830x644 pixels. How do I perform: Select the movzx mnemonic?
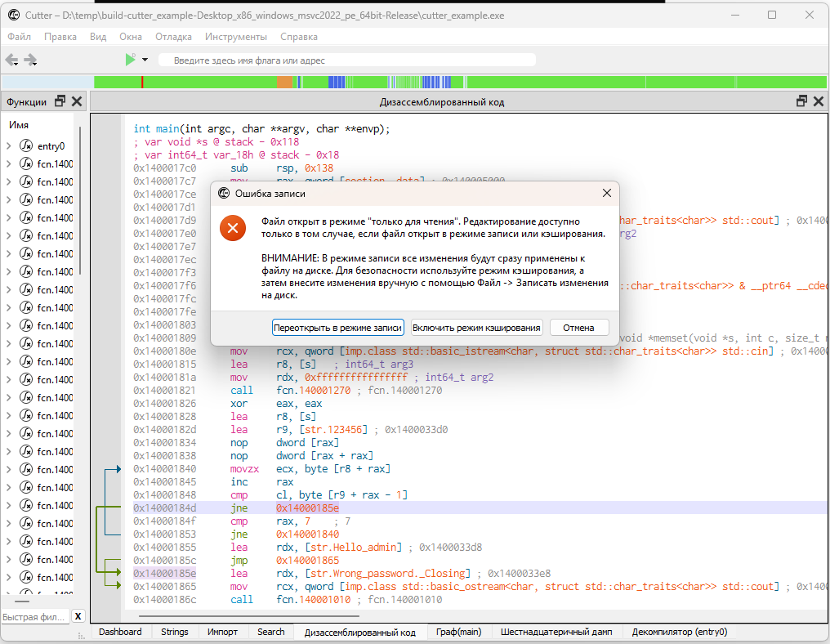244,469
